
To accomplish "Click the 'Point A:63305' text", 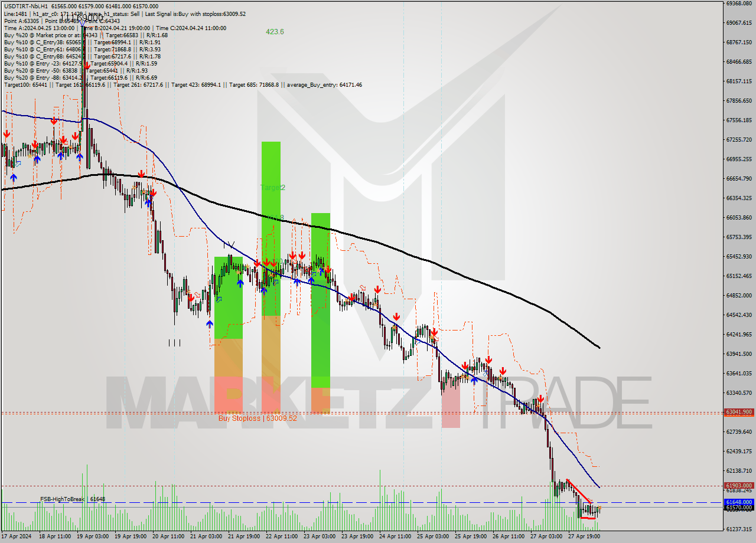I will [21, 21].
